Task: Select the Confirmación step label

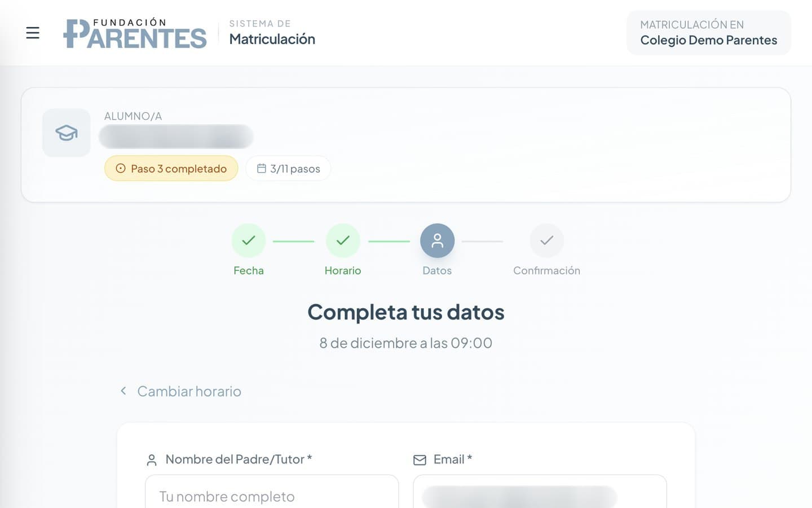Action: point(546,270)
